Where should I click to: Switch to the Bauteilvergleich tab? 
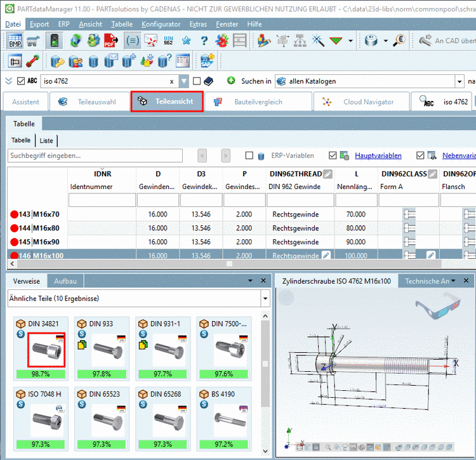click(258, 102)
